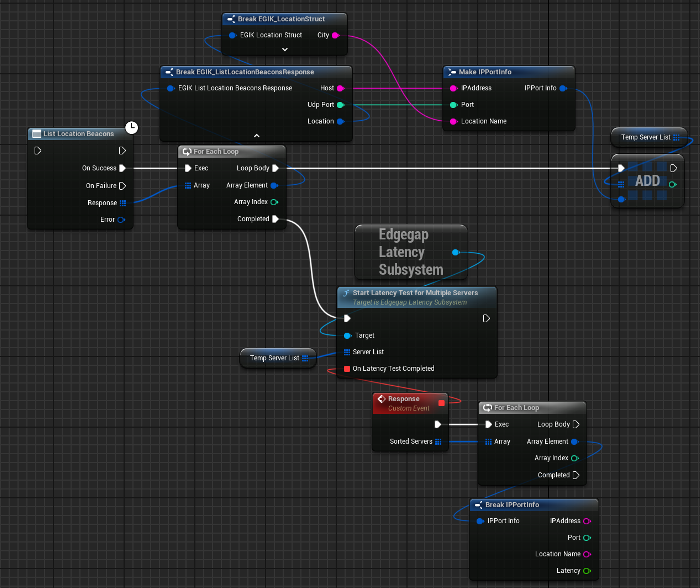Click the On Success exec pin

[122, 168]
